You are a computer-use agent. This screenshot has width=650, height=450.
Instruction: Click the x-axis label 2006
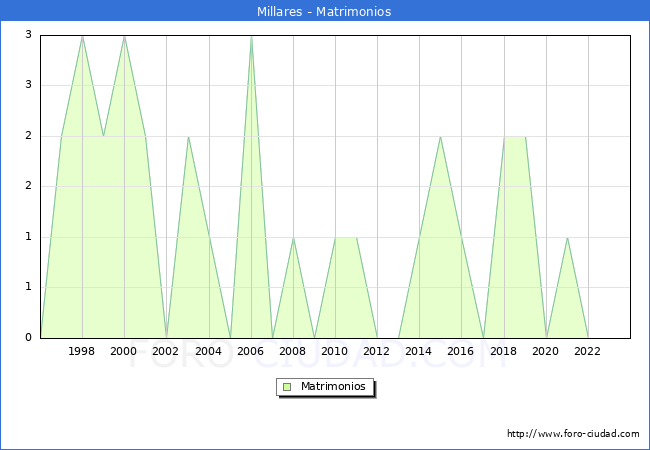[250, 351]
